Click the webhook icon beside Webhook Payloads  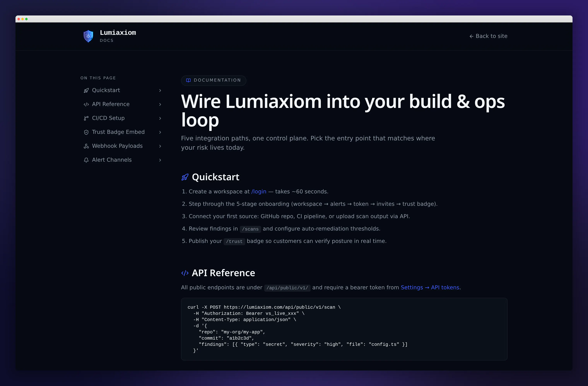click(x=86, y=146)
